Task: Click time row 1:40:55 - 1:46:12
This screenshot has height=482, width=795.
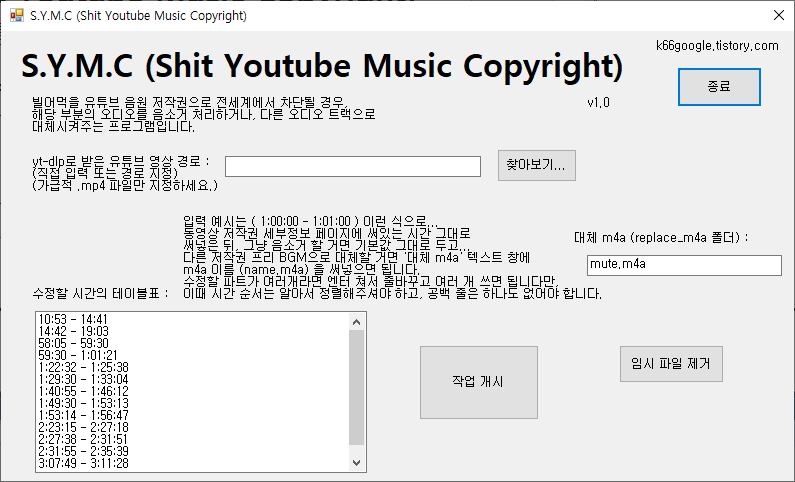Action: click(84, 391)
